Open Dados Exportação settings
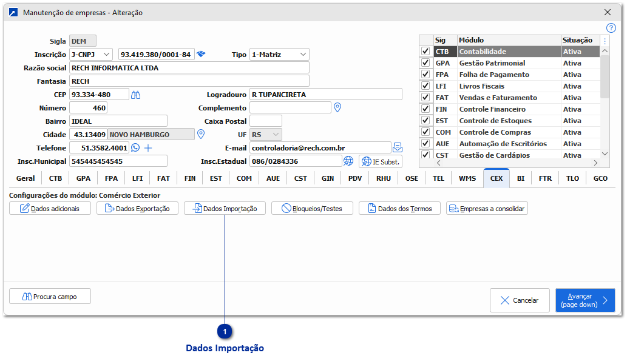 pos(137,209)
